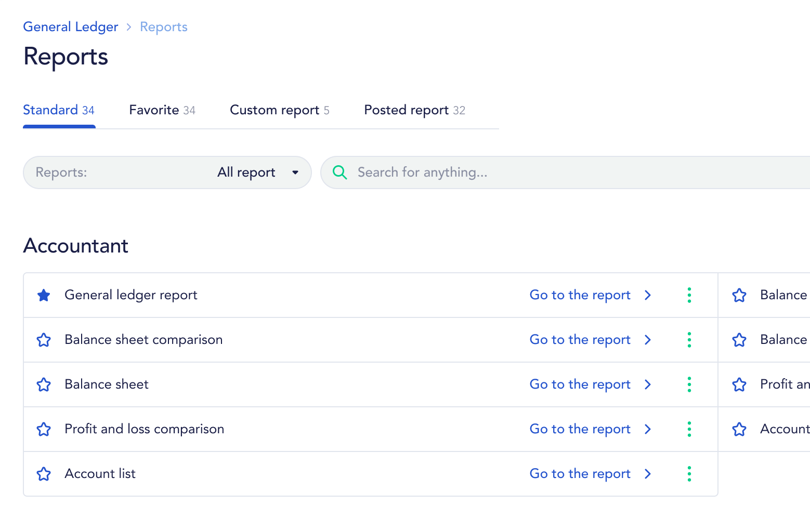
Task: Star the Balance sheet comparison report
Action: point(44,340)
